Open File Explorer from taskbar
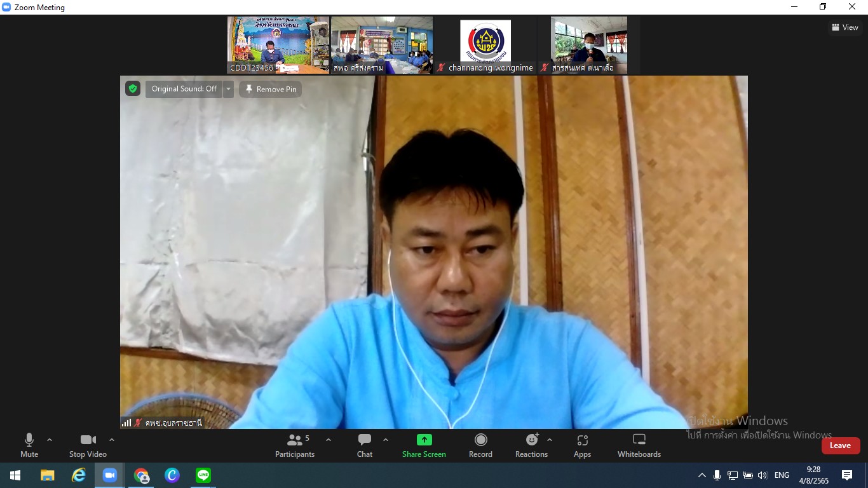This screenshot has width=868, height=488. tap(47, 475)
